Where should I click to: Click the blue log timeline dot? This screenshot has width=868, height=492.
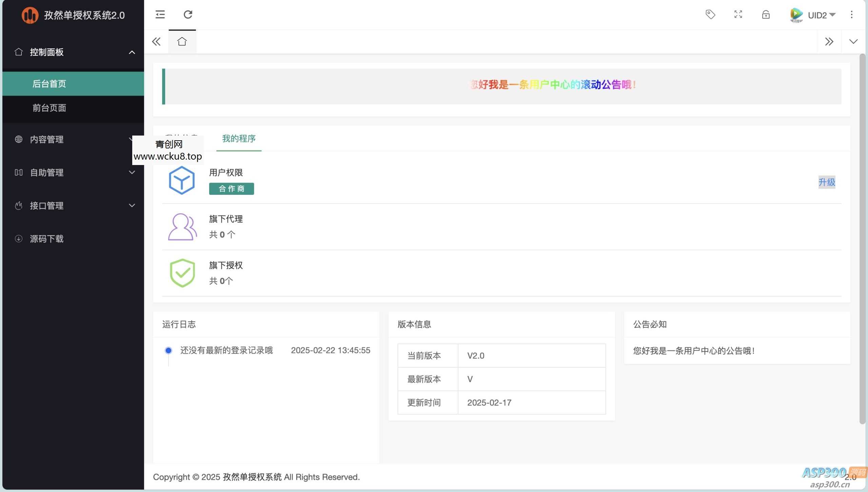[x=169, y=350]
